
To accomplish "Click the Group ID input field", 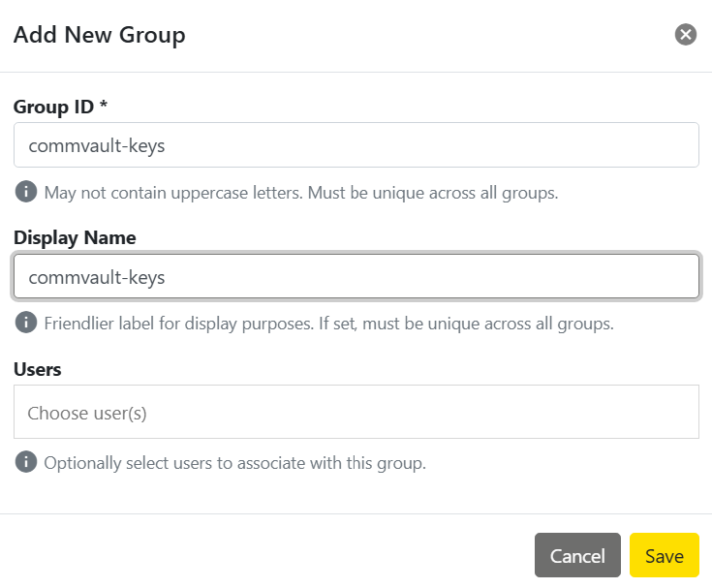I will point(356,145).
